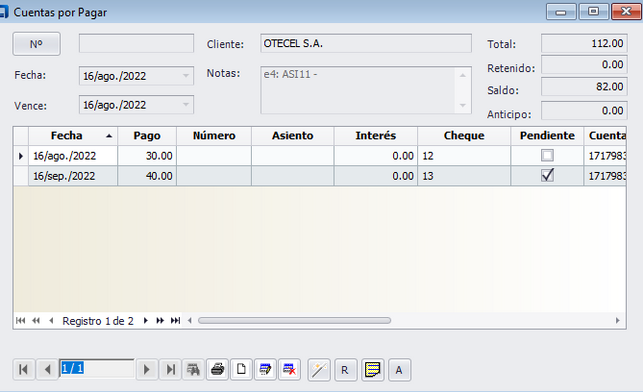Click the Interés cell in the 16/sep. row

pyautogui.click(x=376, y=176)
